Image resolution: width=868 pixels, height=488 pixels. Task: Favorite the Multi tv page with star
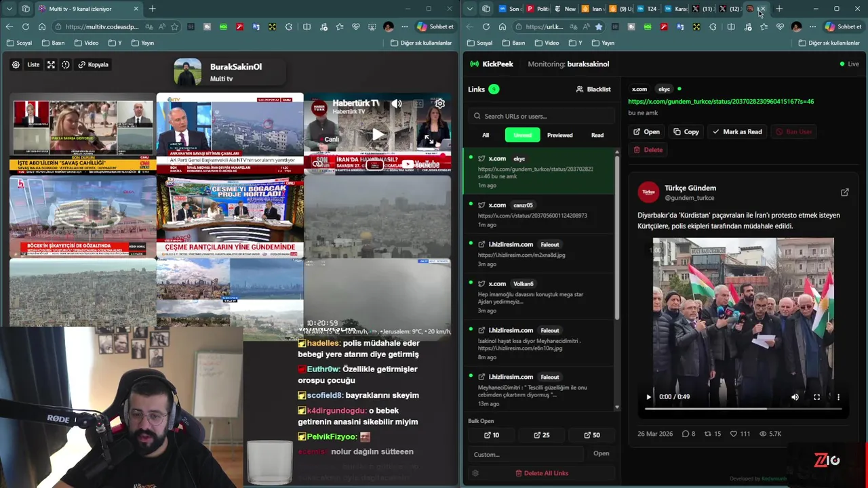pos(175,26)
